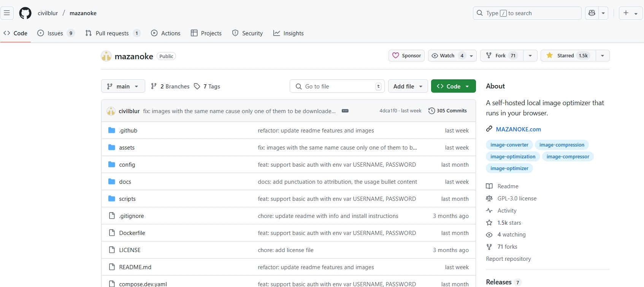The image size is (644, 287).
Task: Open the Dockerfile file
Action: tap(132, 233)
